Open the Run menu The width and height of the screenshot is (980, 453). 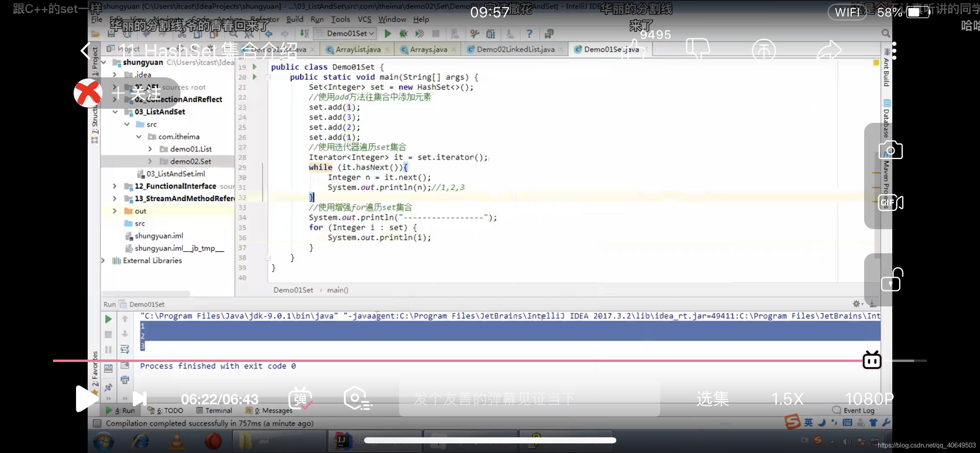(x=317, y=19)
